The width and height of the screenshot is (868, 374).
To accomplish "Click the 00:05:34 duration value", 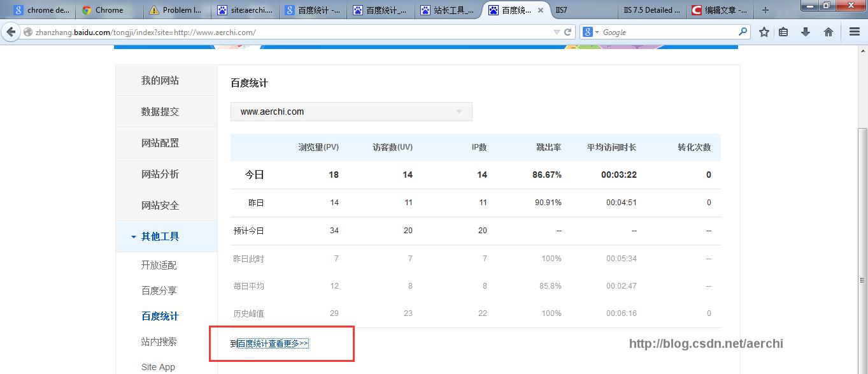I will (622, 259).
